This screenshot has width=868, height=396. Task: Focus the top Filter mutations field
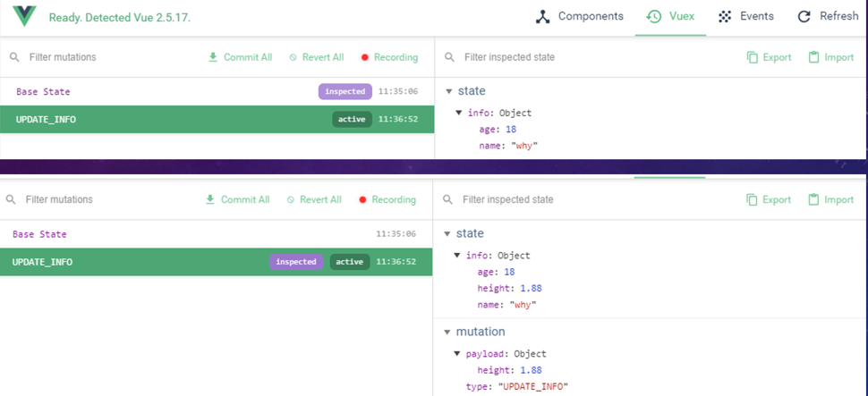tap(107, 57)
